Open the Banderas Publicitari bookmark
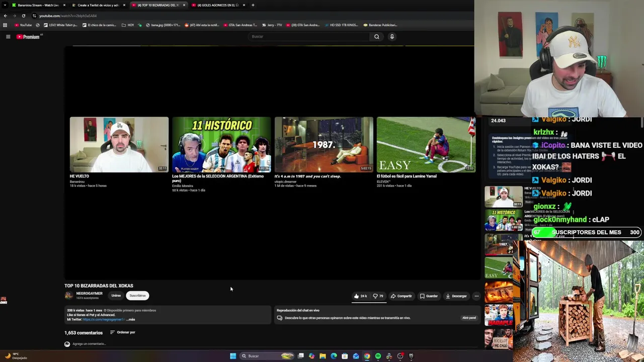The height and width of the screenshot is (362, 644). (x=380, y=25)
